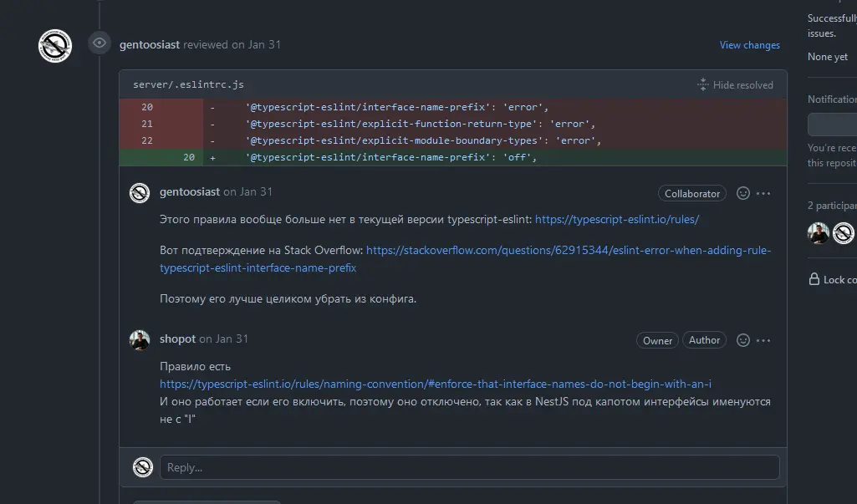Open the Stack Overflow question link

point(569,250)
